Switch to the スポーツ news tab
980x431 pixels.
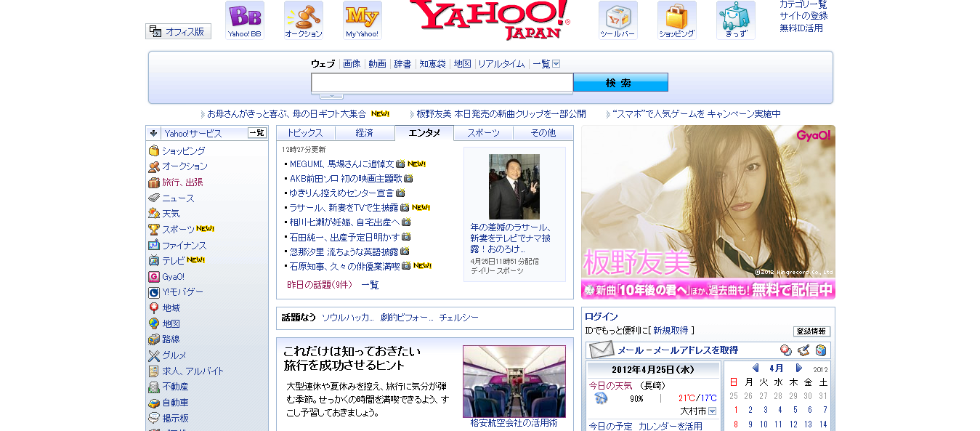(x=484, y=133)
